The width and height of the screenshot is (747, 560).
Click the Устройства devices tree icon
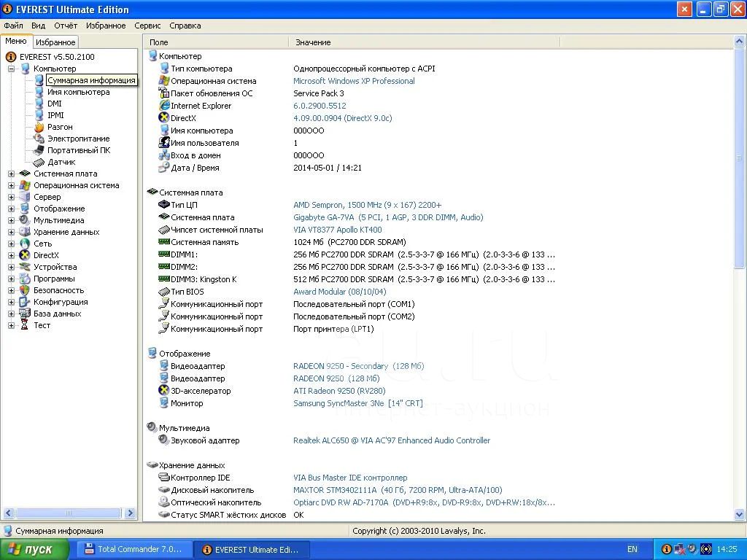pyautogui.click(x=25, y=267)
